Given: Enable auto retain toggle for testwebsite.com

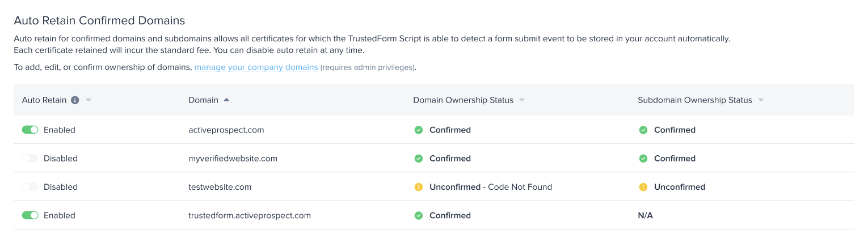Looking at the screenshot, I should (x=30, y=187).
